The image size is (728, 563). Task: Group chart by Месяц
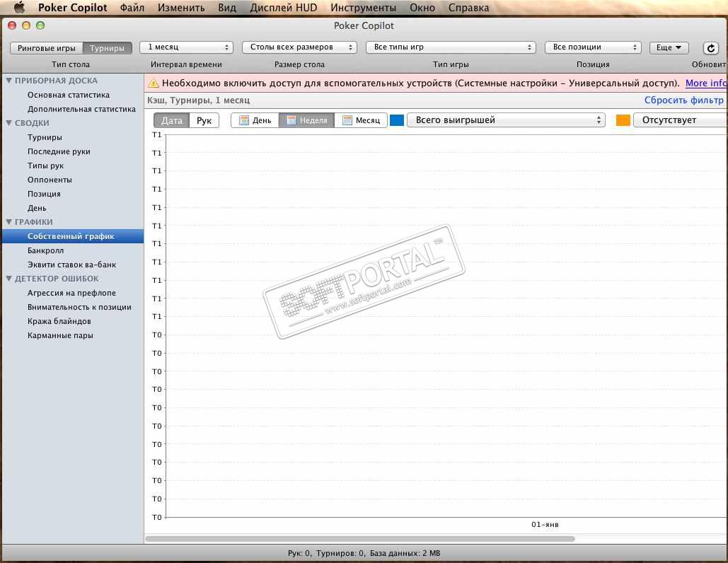pyautogui.click(x=361, y=120)
